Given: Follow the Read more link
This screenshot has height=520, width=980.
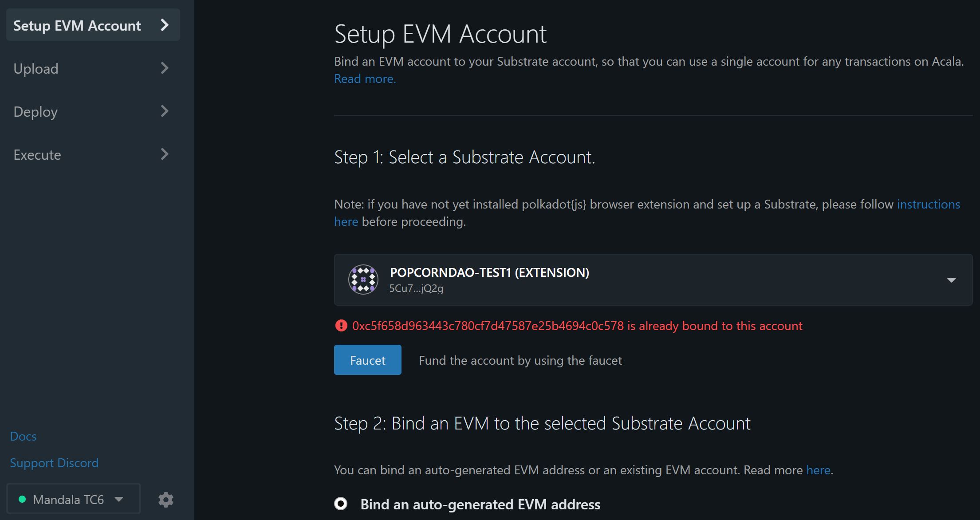Looking at the screenshot, I should pyautogui.click(x=365, y=79).
